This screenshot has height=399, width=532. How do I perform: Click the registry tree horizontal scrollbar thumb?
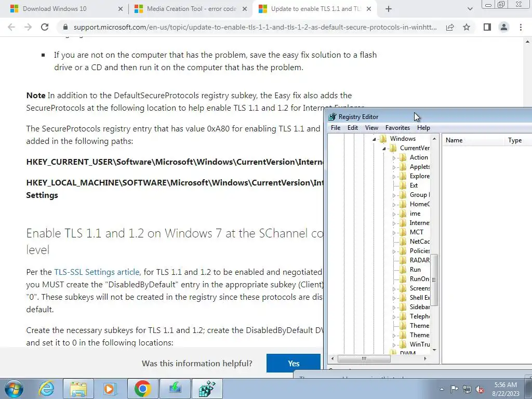click(x=364, y=358)
